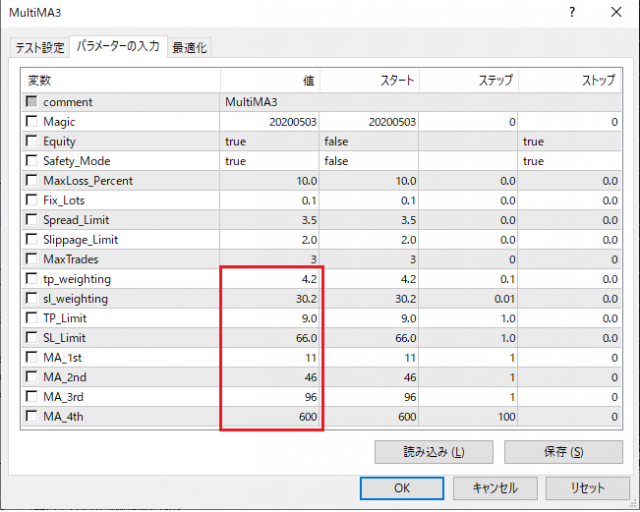Toggle the MA_4th checkbox
This screenshot has width=640, height=512.
(x=31, y=416)
